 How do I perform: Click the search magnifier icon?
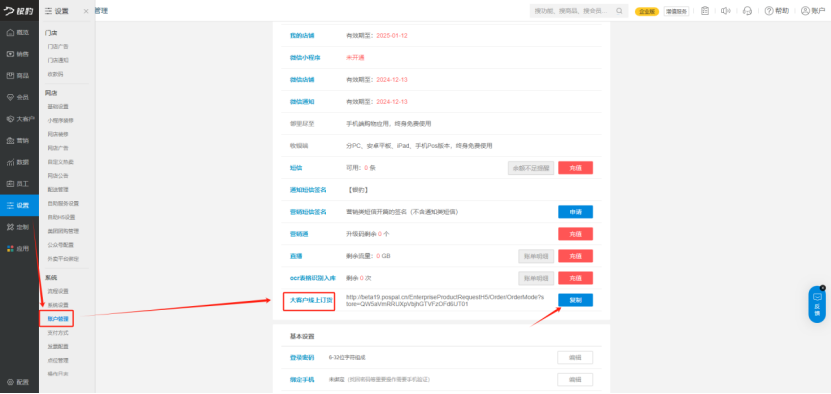619,11
